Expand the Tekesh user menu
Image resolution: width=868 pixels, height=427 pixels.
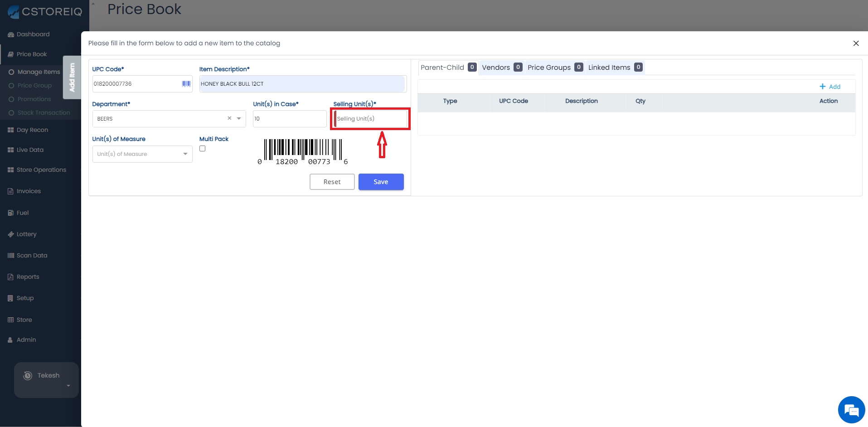click(x=68, y=386)
